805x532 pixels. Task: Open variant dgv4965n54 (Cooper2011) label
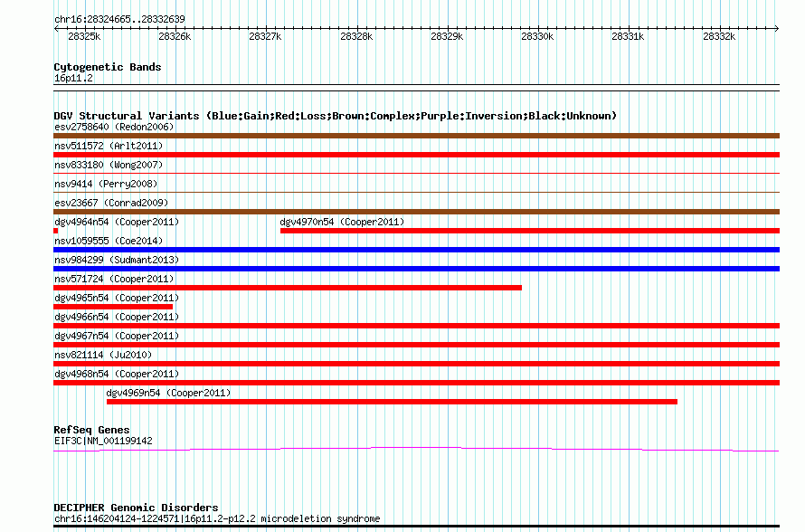pos(117,298)
